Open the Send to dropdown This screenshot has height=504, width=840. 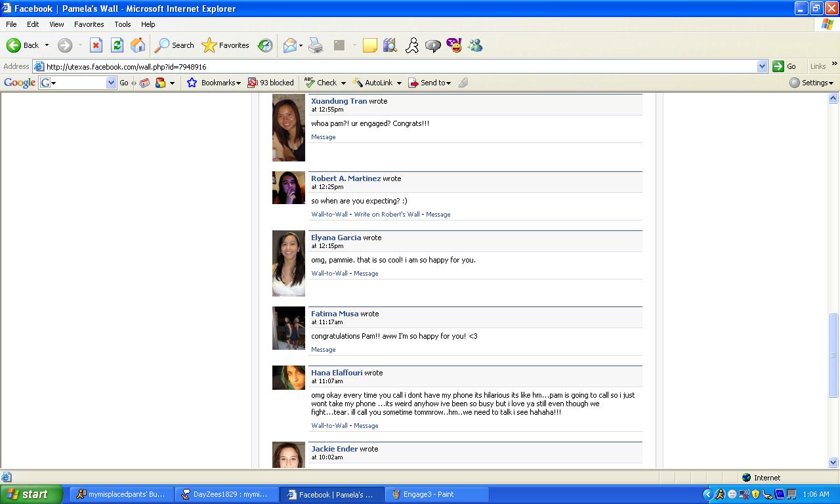point(429,83)
